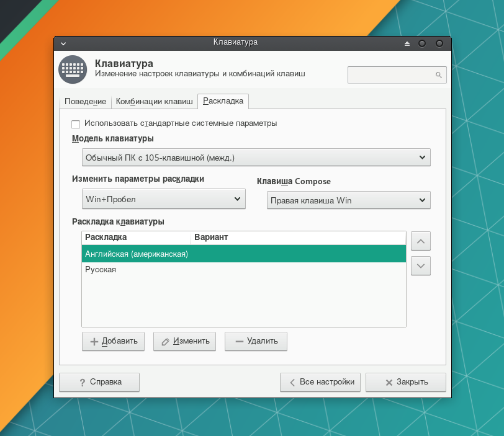This screenshot has height=436, width=504.
Task: Click the "Вариант" column header
Action: (299, 238)
